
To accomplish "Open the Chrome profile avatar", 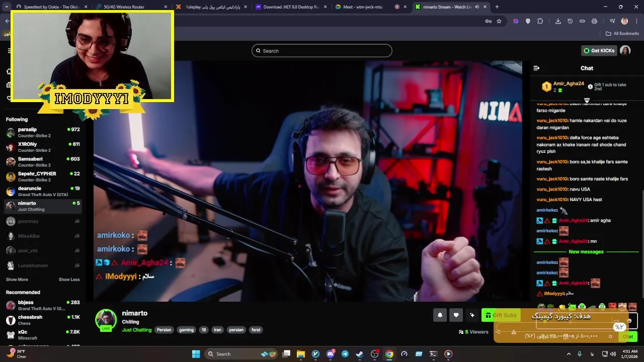I will pos(624,21).
